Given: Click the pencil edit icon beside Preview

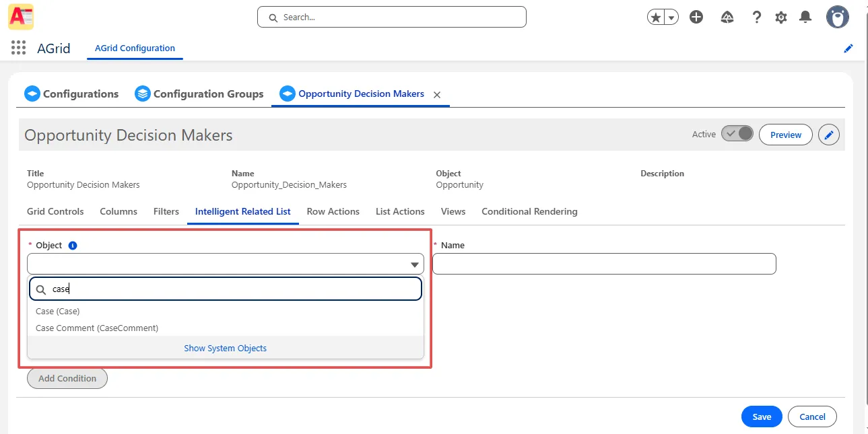Looking at the screenshot, I should click(829, 135).
